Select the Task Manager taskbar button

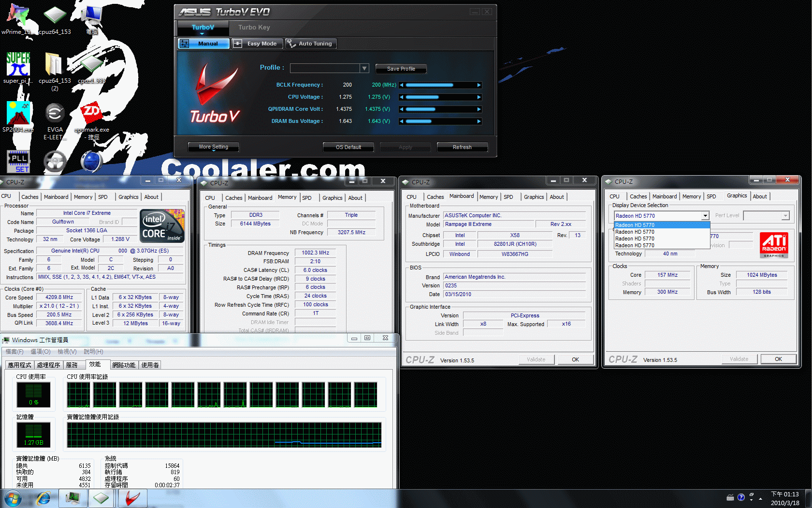click(x=73, y=498)
